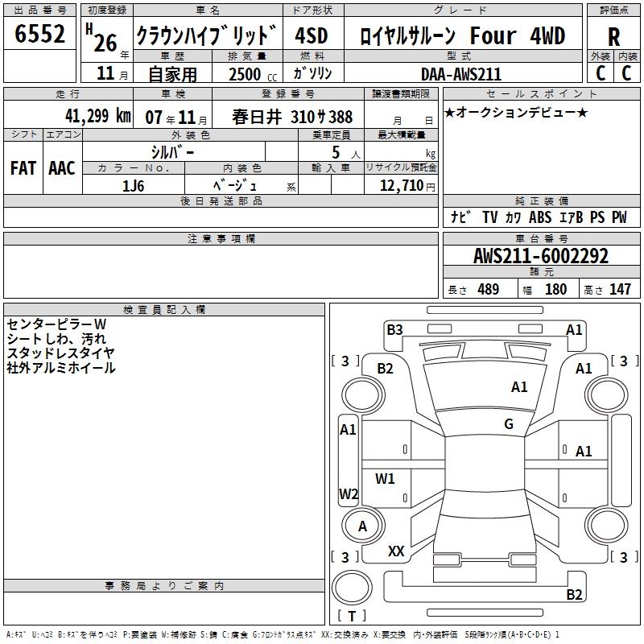The width and height of the screenshot is (644, 644).
Task: Click registration number 春日井 310サ388
Action: coord(292,117)
